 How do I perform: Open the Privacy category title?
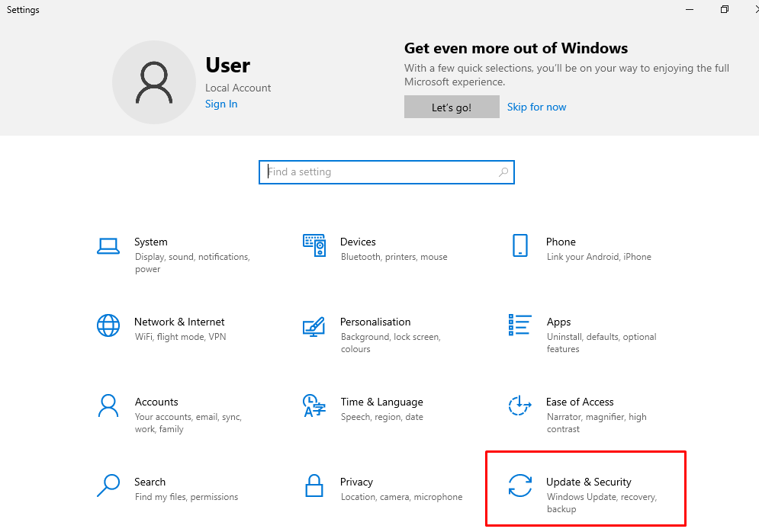pos(356,482)
